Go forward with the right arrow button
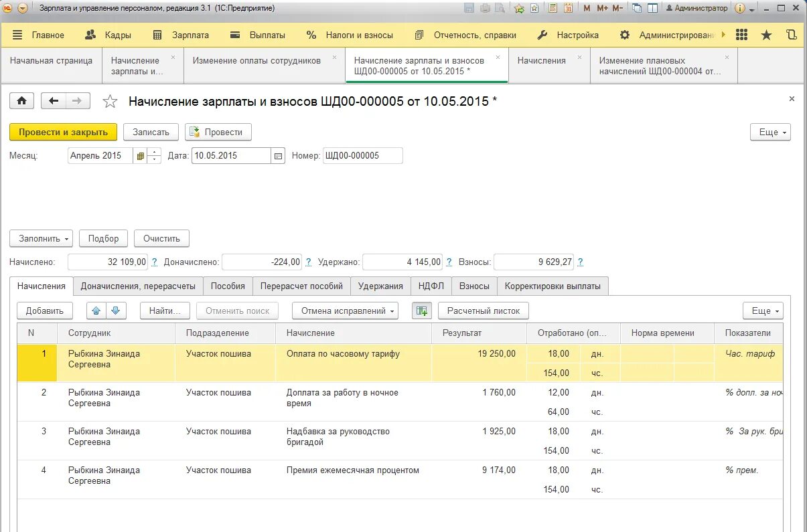This screenshot has width=807, height=532. click(78, 101)
